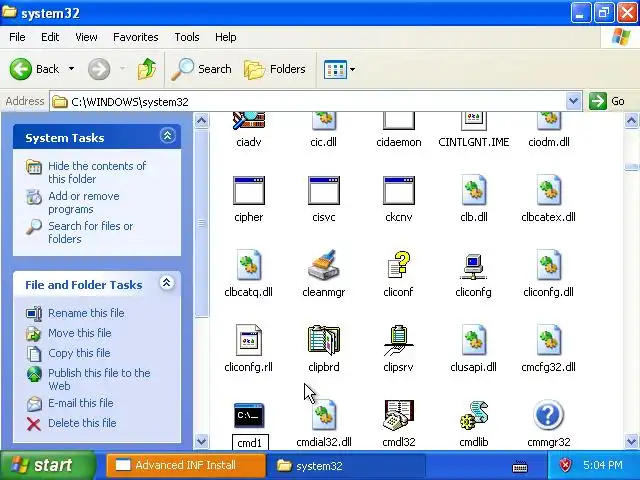Select the clipsrv icon

tap(399, 341)
